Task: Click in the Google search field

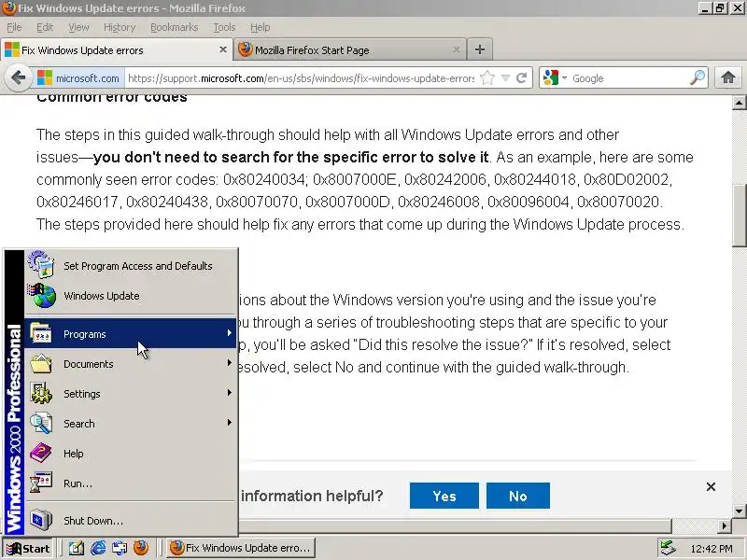Action: pos(628,78)
